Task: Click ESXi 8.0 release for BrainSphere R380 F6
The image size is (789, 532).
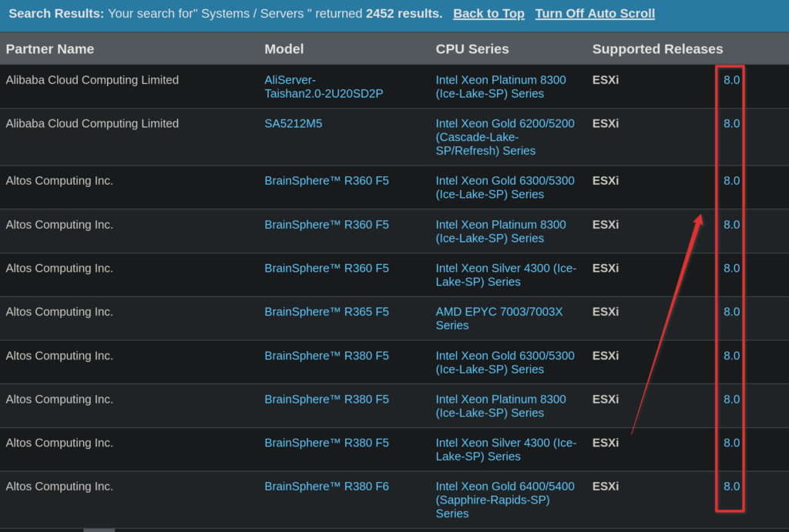Action: coord(731,487)
